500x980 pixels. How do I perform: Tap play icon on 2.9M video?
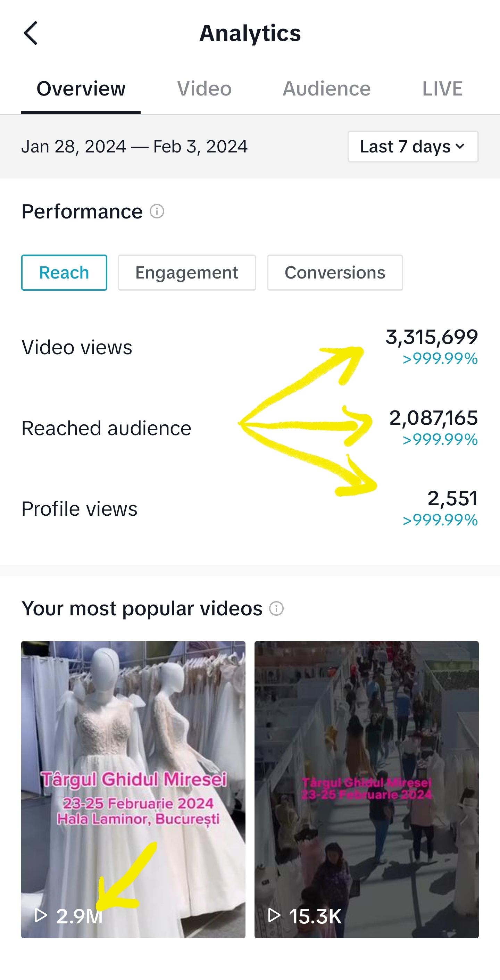tap(41, 915)
